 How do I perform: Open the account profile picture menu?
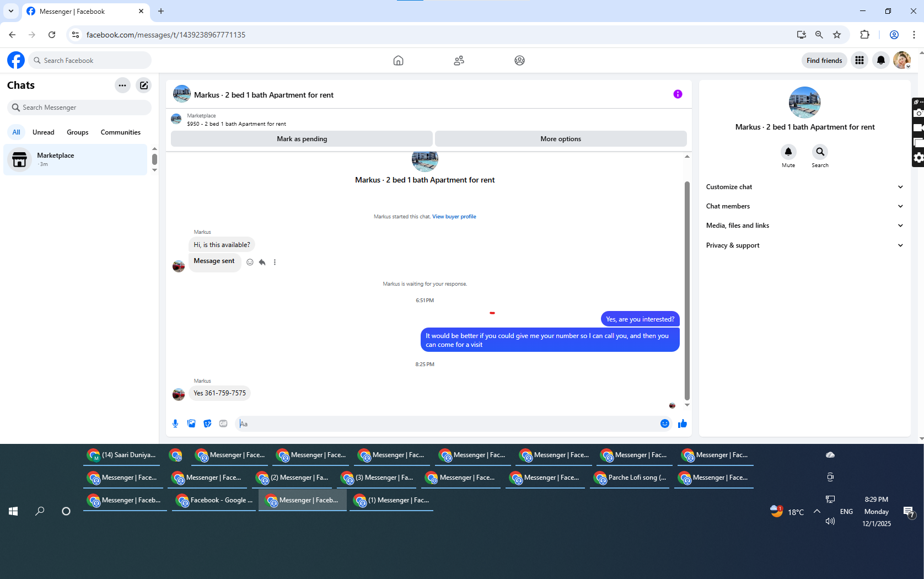click(902, 60)
